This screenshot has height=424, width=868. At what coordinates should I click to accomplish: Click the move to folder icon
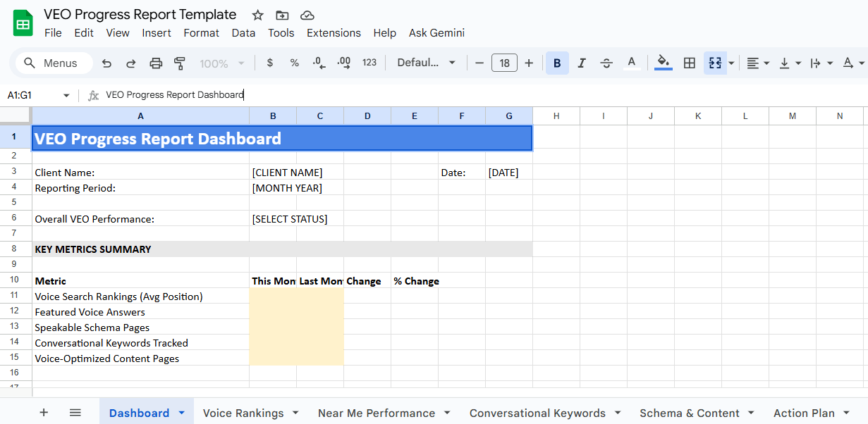tap(282, 15)
